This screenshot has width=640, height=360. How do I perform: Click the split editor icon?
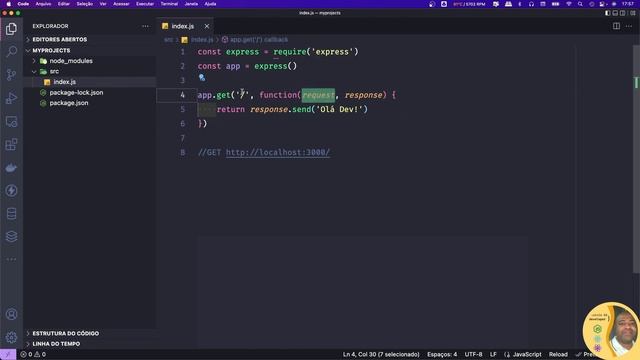[x=616, y=26]
